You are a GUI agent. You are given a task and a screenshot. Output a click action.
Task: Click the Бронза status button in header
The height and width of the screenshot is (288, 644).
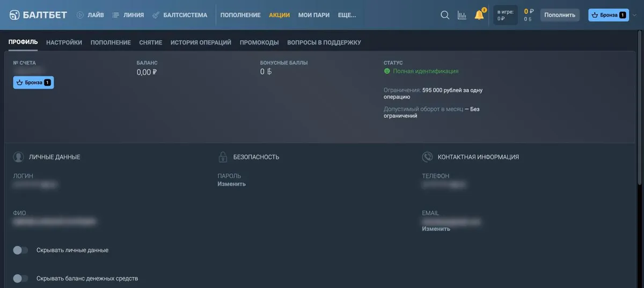(x=609, y=15)
